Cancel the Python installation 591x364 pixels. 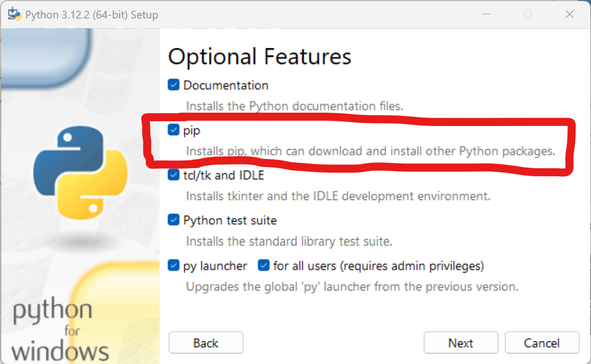pyautogui.click(x=542, y=343)
